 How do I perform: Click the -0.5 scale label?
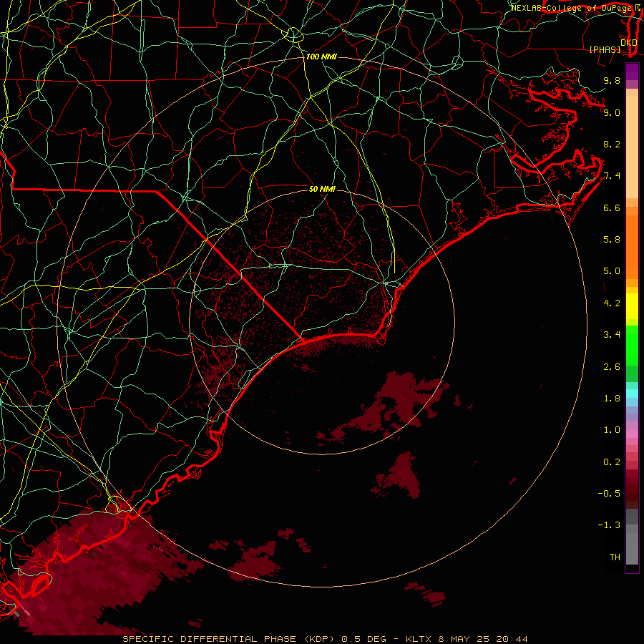point(609,494)
